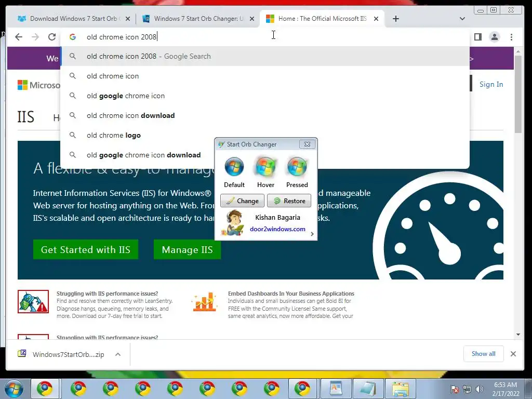The height and width of the screenshot is (399, 532).
Task: Expand Start Orb Changer options arrow
Action: tap(312, 234)
